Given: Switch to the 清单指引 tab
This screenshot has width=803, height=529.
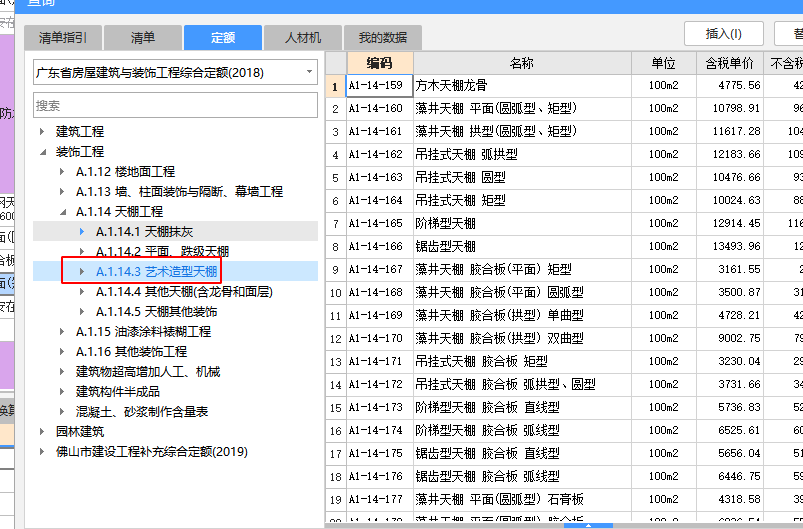Looking at the screenshot, I should (63, 37).
